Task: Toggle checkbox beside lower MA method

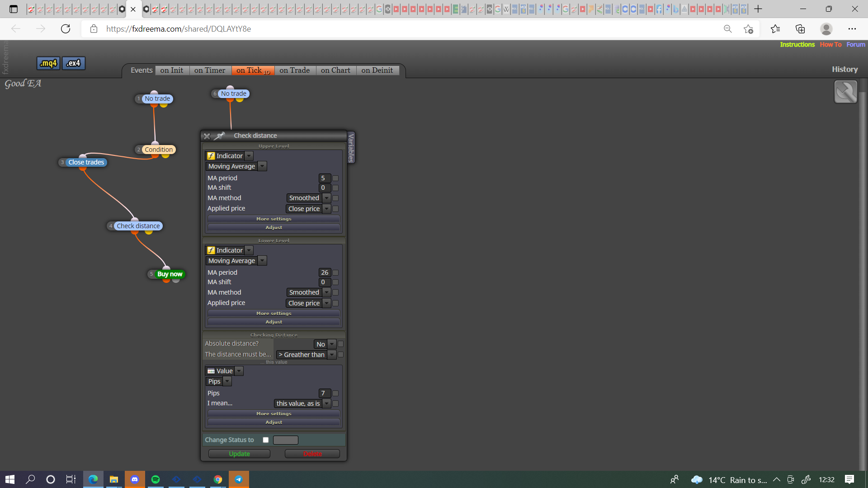Action: tap(335, 293)
